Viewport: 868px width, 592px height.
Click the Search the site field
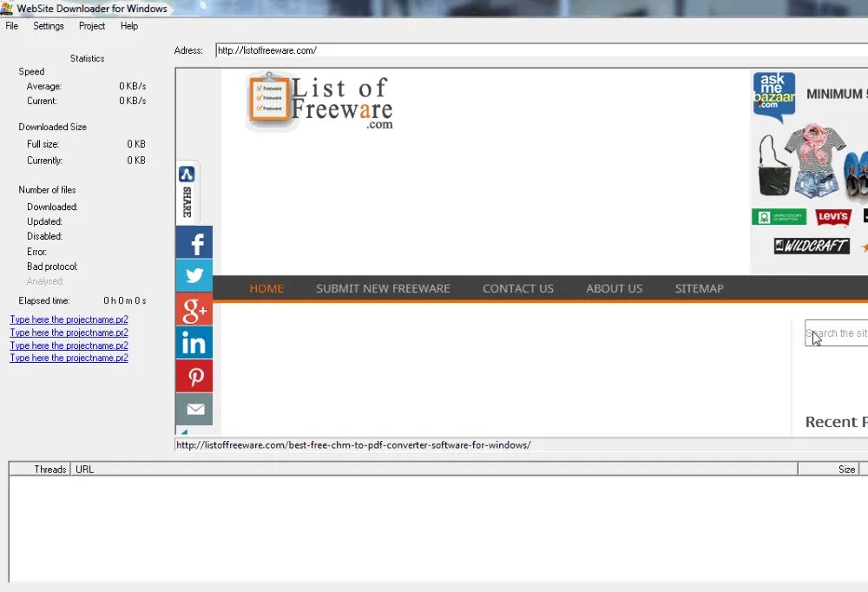tap(837, 332)
